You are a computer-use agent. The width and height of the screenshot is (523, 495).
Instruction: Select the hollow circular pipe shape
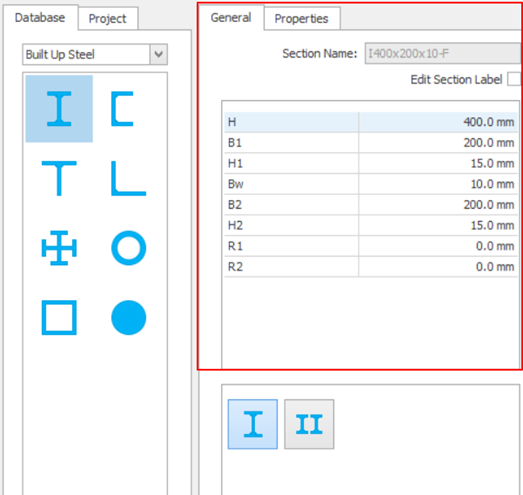pos(128,248)
